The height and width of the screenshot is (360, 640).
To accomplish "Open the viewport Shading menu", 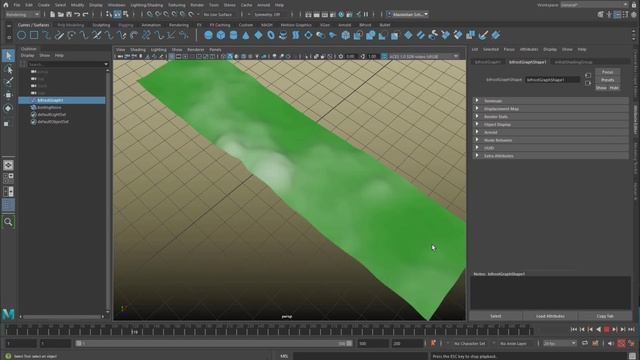I will [x=138, y=49].
